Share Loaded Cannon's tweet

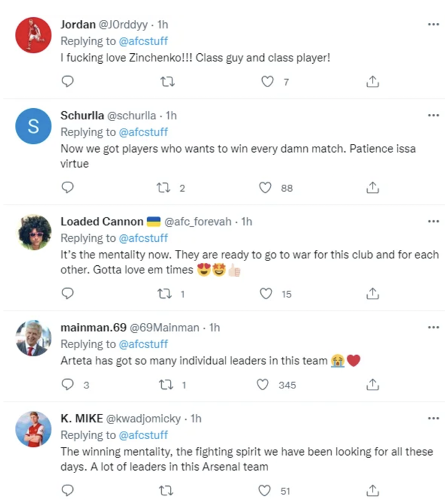point(372,294)
